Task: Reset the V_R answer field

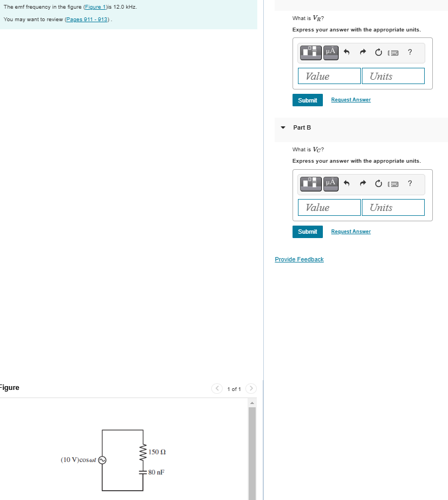Action: pyautogui.click(x=378, y=52)
